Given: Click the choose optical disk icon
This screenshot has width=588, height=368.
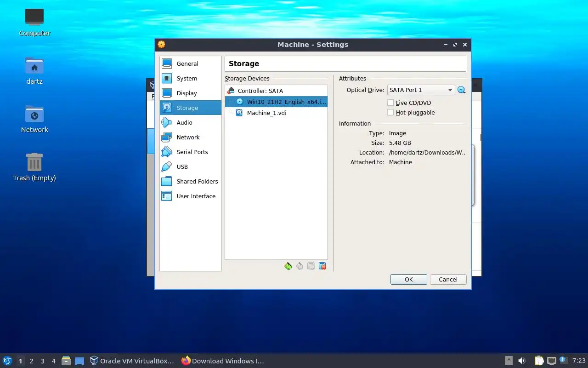Looking at the screenshot, I should pyautogui.click(x=461, y=90).
